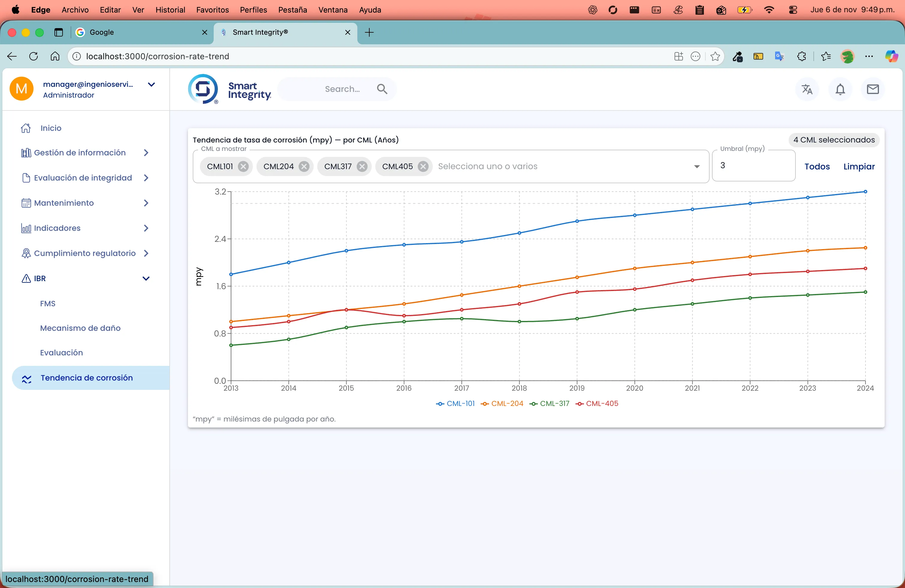
Task: Open the notifications bell
Action: (x=840, y=90)
